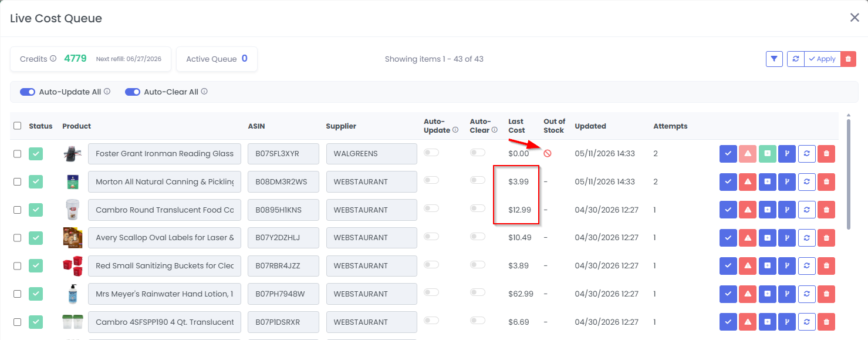Click the ASIN column header
868x340 pixels.
click(256, 126)
